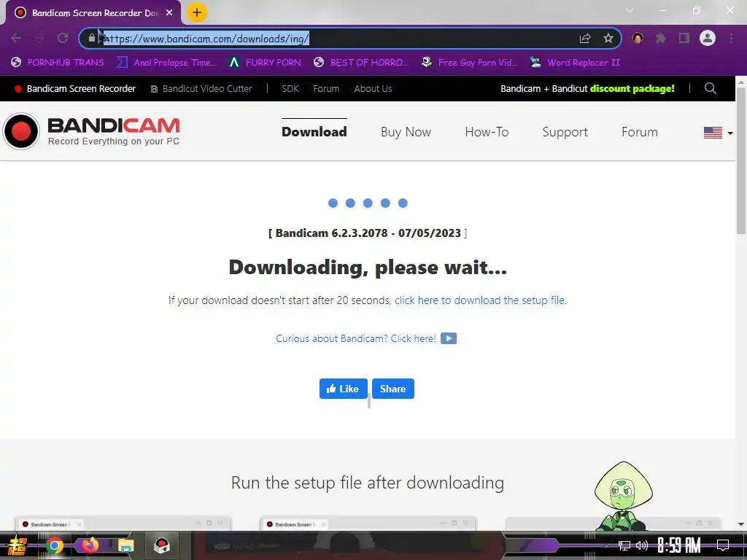Open the Word Replacer II bookmark
The width and height of the screenshot is (747, 560).
[575, 63]
